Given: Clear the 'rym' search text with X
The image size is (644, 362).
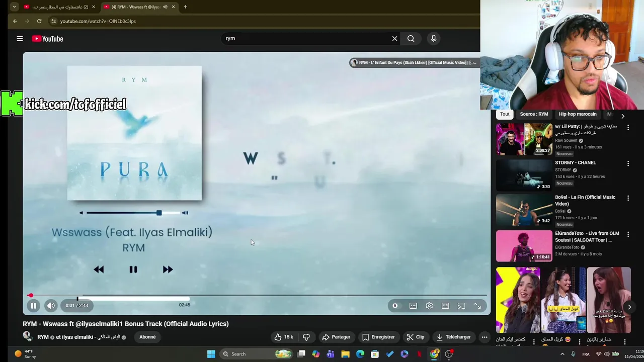Looking at the screenshot, I should 395,39.
